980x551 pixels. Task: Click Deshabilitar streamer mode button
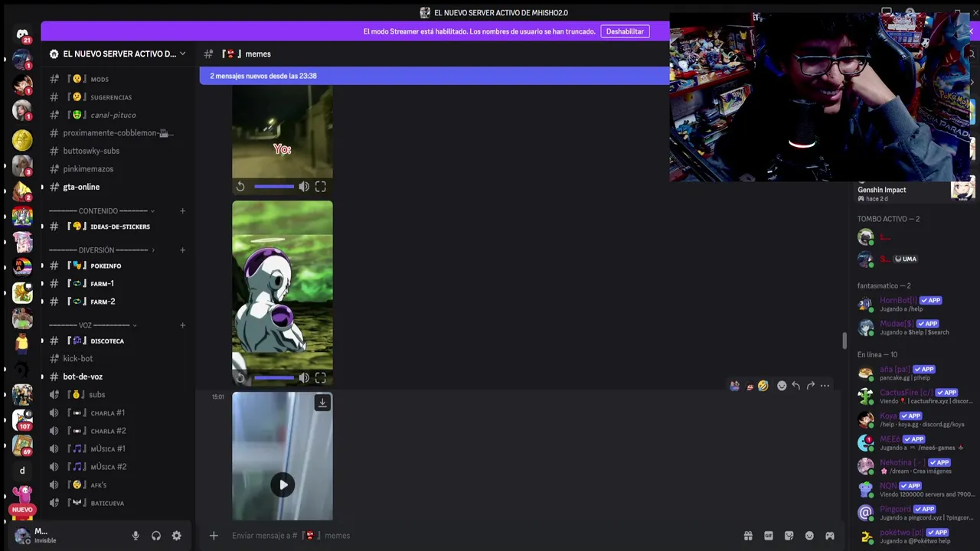[x=626, y=31]
